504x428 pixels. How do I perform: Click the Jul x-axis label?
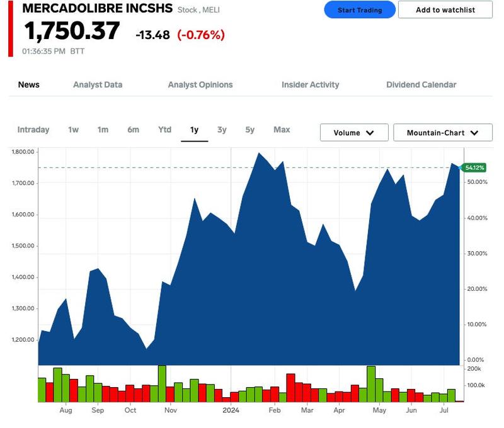444,410
